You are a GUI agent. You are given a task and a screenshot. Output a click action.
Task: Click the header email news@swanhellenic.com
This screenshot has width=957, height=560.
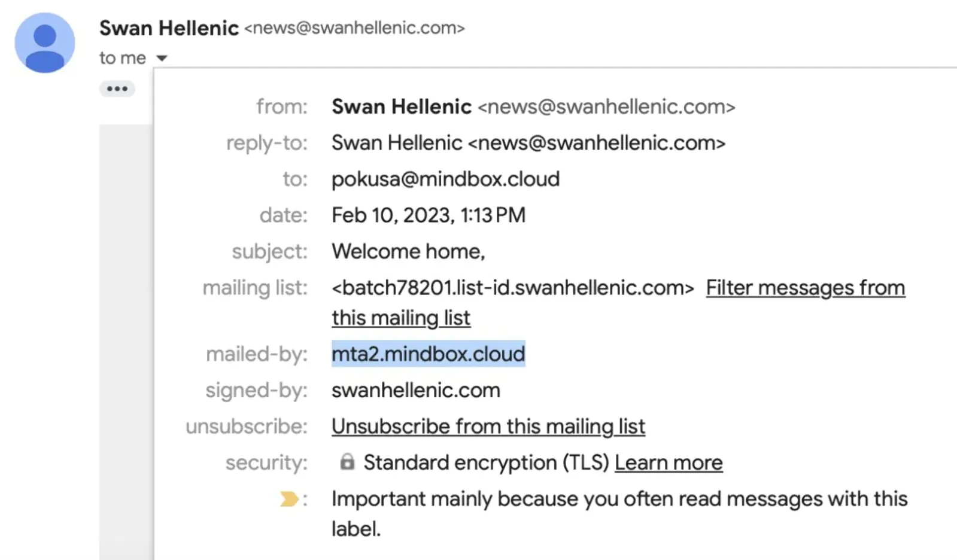click(354, 28)
